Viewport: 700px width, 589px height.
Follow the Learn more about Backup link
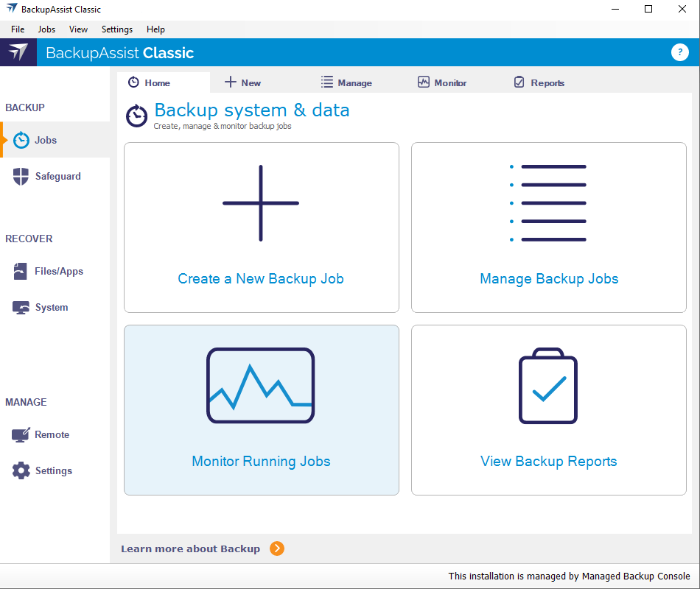click(x=191, y=549)
